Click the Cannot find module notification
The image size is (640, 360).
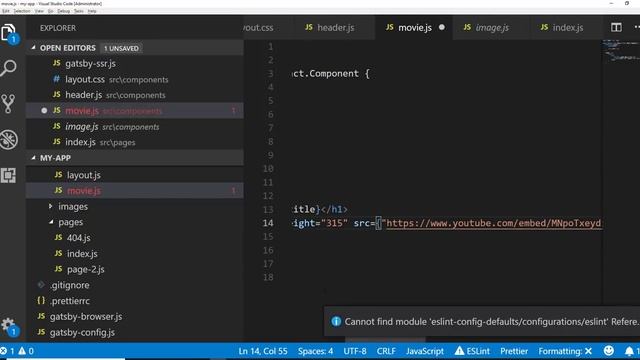click(482, 322)
